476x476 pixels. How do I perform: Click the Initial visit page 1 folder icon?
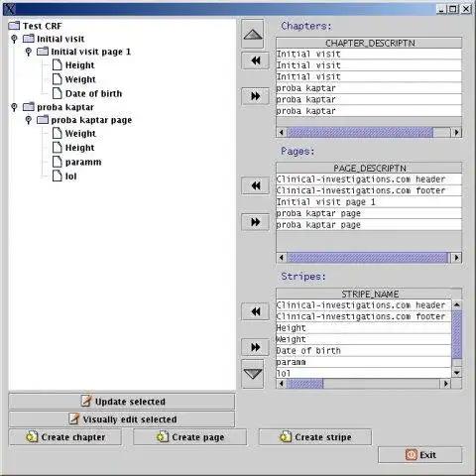pos(43,52)
